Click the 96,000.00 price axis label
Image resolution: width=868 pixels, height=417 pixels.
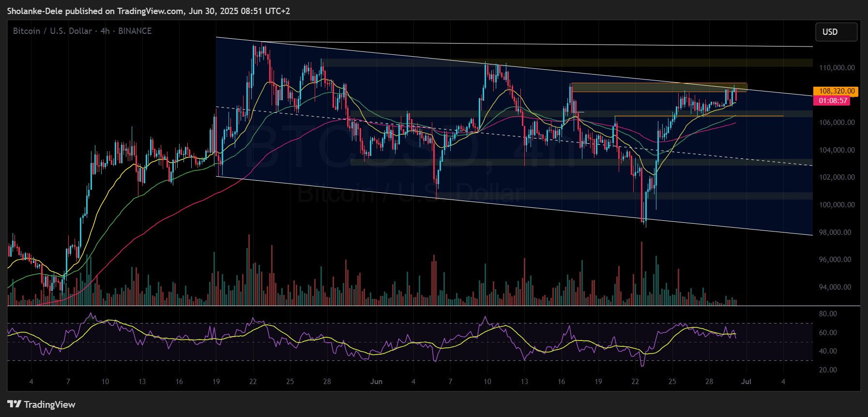(x=835, y=260)
